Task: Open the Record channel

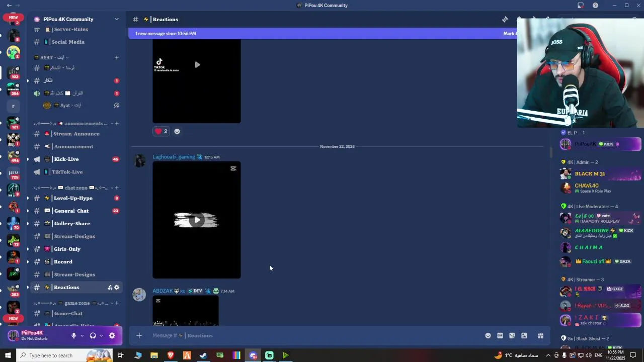Action: pos(75,261)
